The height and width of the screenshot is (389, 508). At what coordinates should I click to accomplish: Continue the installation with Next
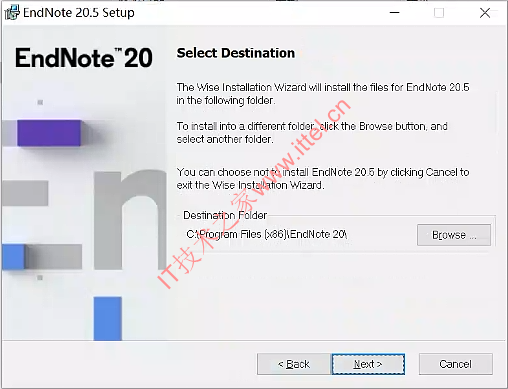pos(368,364)
